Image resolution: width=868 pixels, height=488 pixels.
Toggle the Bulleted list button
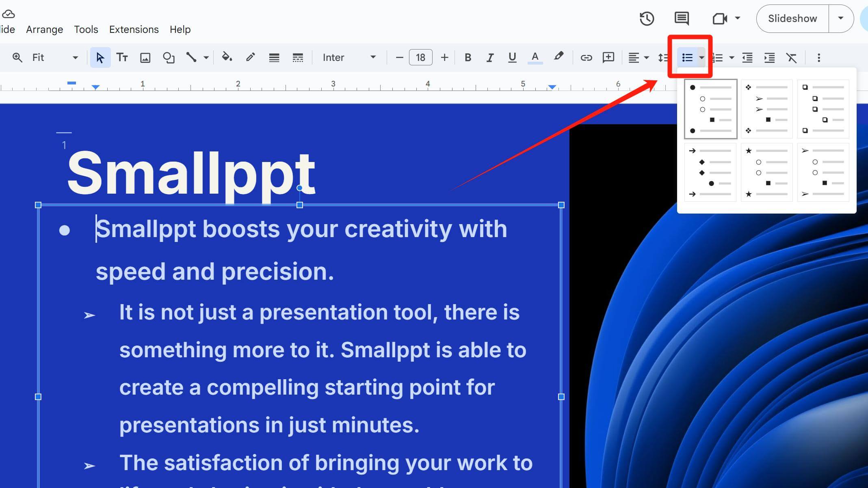[687, 58]
